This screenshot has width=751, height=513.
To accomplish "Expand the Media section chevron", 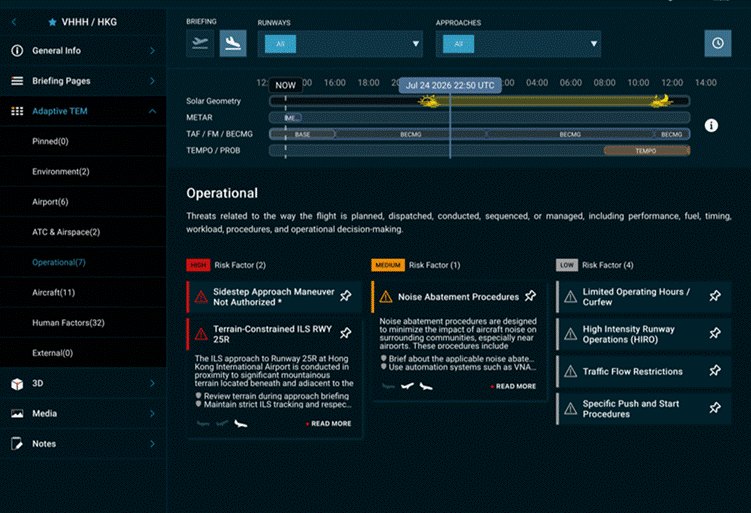I will [152, 413].
